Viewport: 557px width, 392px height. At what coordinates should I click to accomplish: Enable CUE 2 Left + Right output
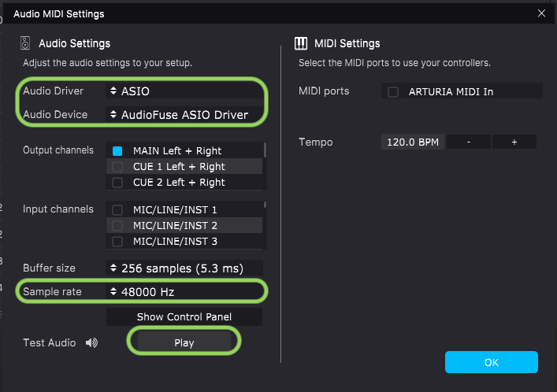(117, 183)
